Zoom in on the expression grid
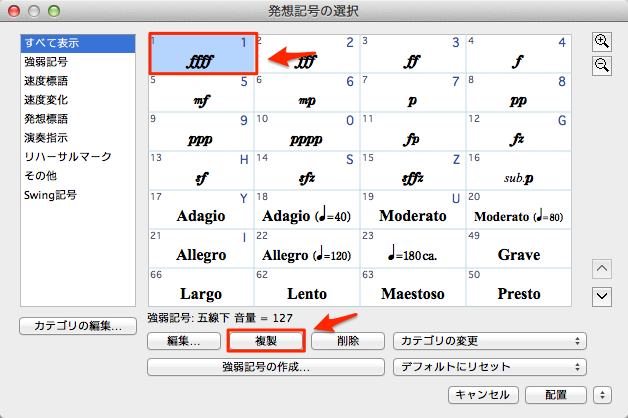This screenshot has height=418, width=628. 602,42
